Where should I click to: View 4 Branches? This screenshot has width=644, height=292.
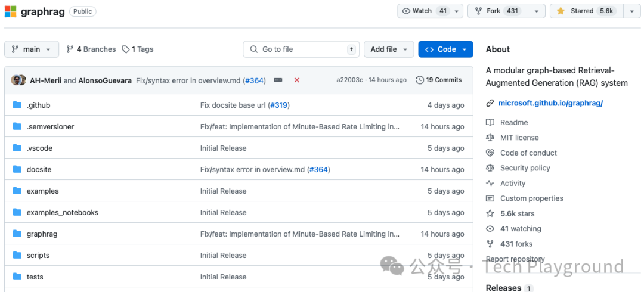91,49
